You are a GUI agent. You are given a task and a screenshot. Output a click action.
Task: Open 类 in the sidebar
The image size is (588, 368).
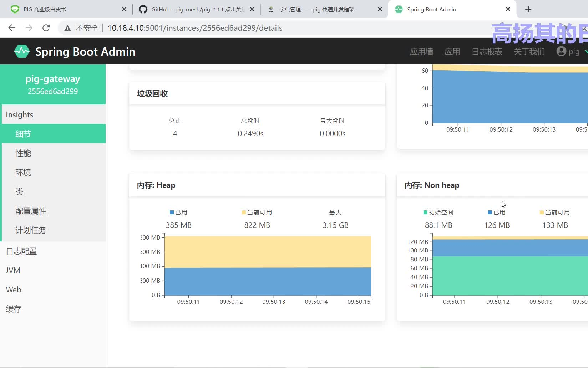(54, 191)
